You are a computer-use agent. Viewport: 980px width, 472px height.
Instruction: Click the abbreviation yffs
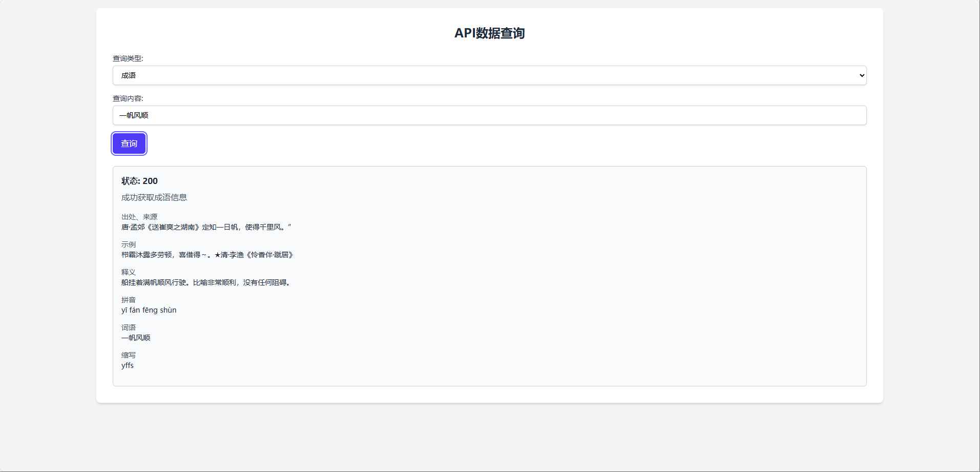pyautogui.click(x=127, y=365)
